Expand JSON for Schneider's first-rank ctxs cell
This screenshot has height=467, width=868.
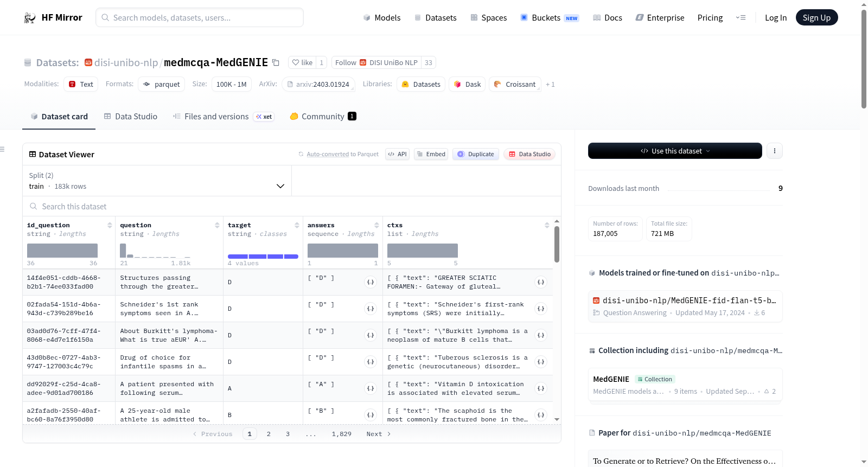click(541, 309)
